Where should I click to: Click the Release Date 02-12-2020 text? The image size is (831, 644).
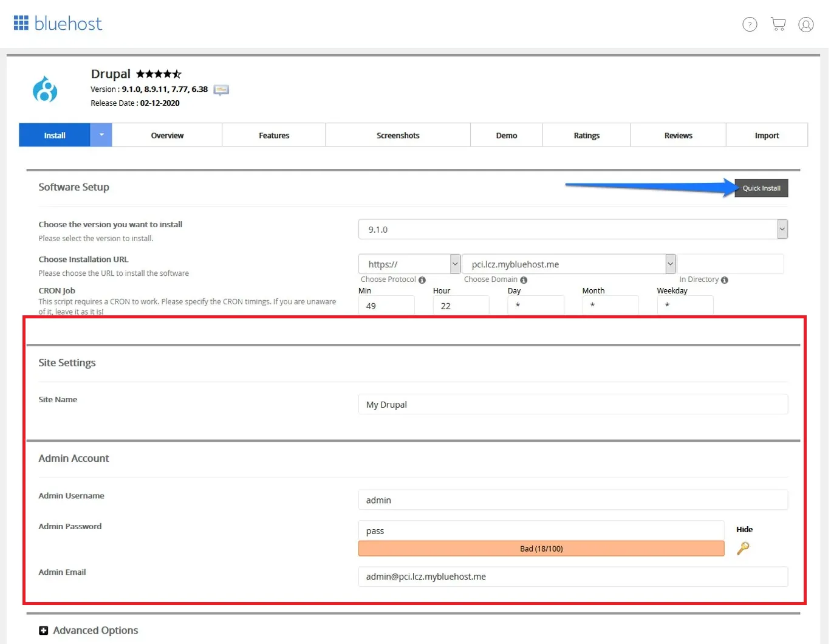[x=135, y=103]
